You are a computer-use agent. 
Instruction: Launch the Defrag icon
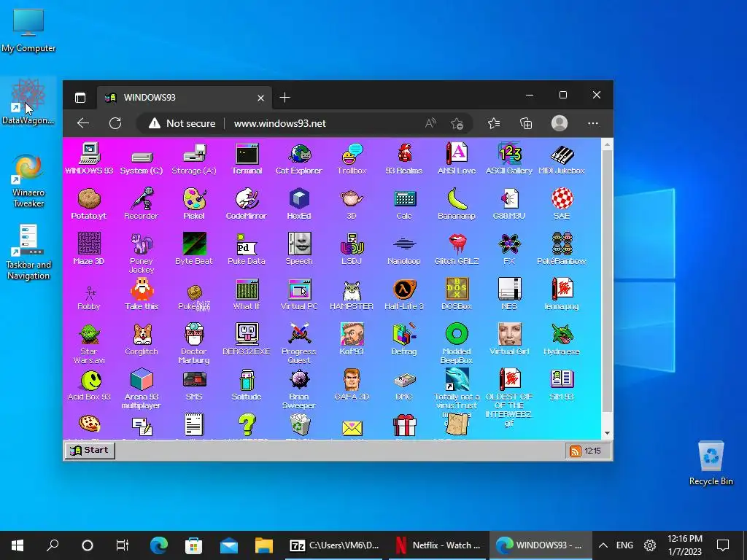(x=404, y=339)
